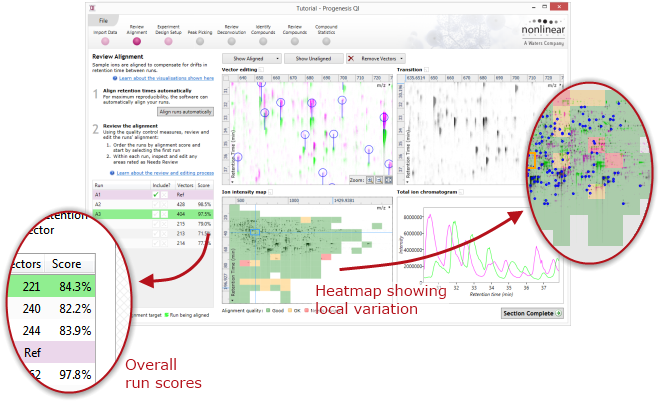Toggle the exclude X box for run A3
Image resolution: width=659 pixels, height=401 pixels.
click(164, 214)
